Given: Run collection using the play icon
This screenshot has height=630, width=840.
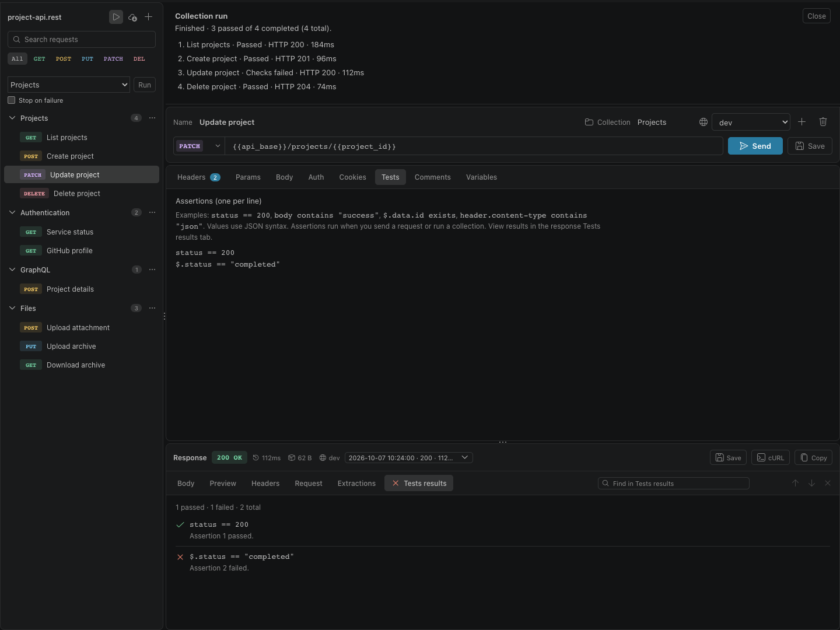Looking at the screenshot, I should coord(116,17).
